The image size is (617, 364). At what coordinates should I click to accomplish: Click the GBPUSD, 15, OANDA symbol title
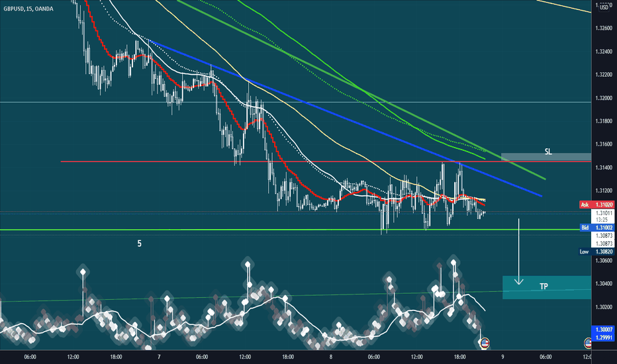pos(28,9)
